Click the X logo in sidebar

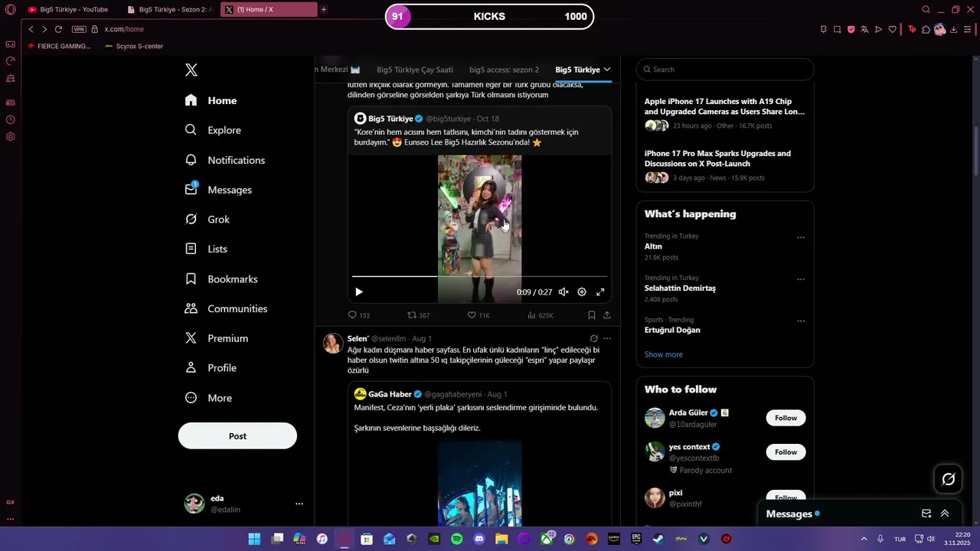click(x=191, y=70)
